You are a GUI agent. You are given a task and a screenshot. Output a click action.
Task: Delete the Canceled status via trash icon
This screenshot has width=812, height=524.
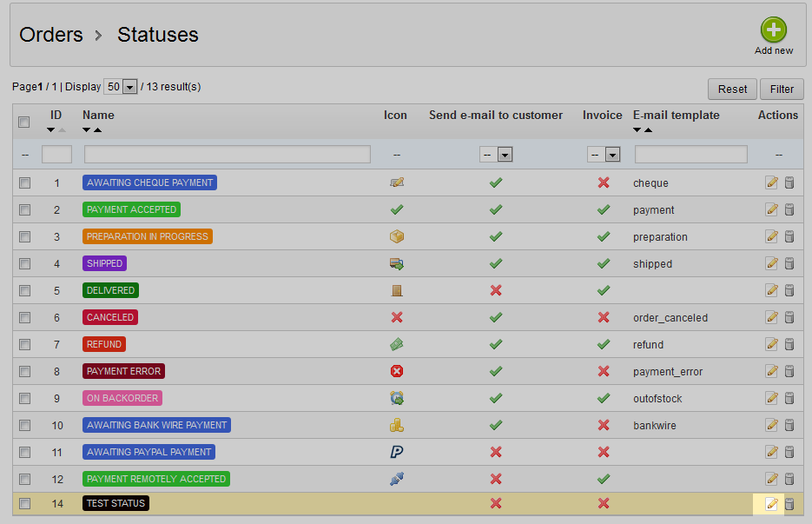789,317
